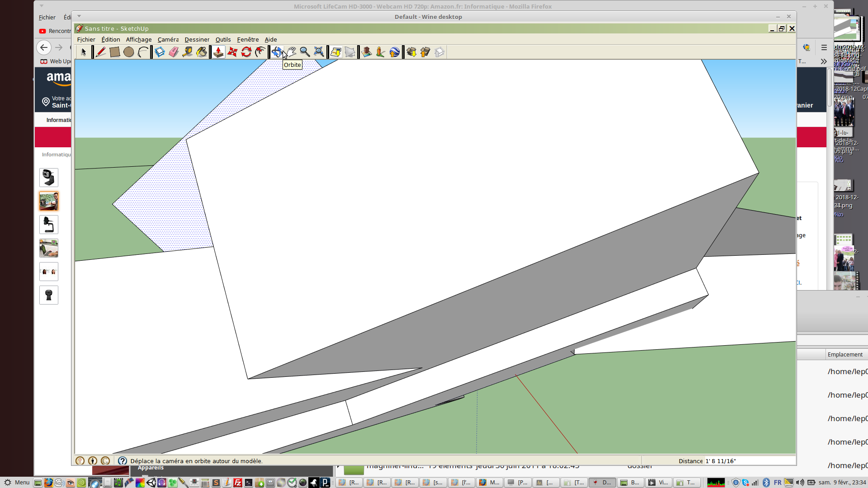Open the Caméra menu
The width and height of the screenshot is (868, 488).
pyautogui.click(x=168, y=40)
